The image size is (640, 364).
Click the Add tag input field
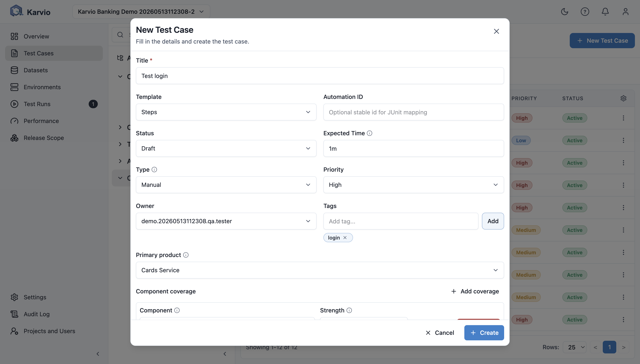click(x=401, y=221)
